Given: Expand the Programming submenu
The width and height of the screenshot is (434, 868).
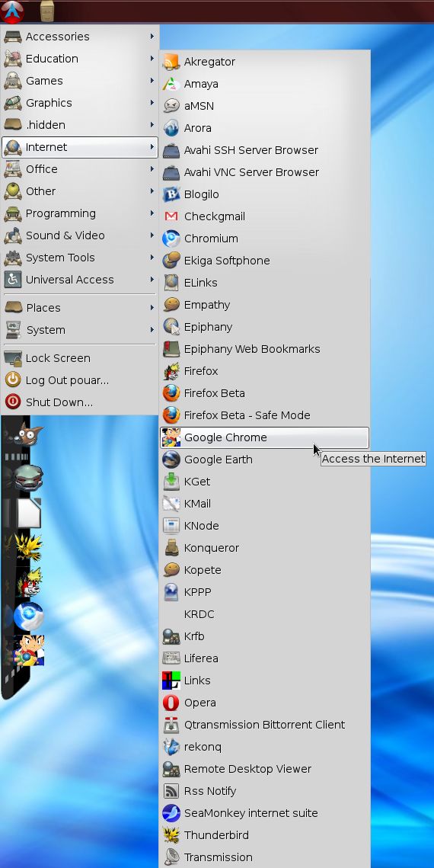Looking at the screenshot, I should pos(80,213).
